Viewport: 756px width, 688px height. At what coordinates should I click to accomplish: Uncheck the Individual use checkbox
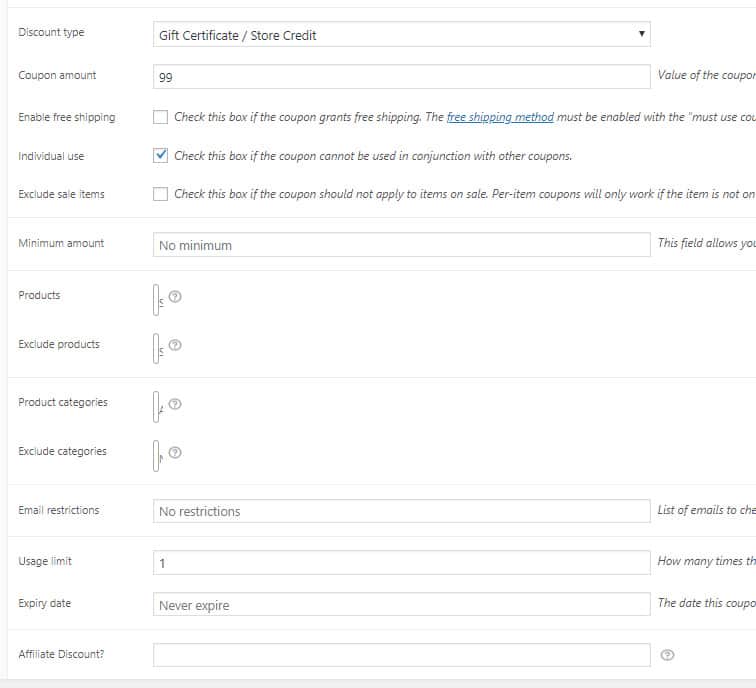(x=160, y=156)
